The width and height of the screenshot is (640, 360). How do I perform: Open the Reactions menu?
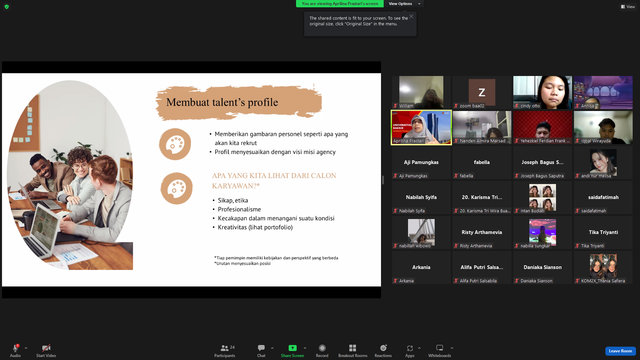(383, 350)
